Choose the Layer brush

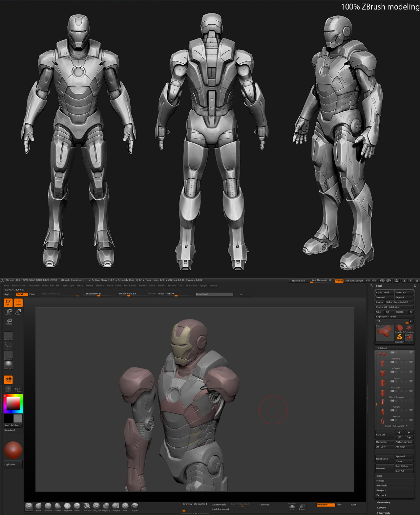(135, 507)
